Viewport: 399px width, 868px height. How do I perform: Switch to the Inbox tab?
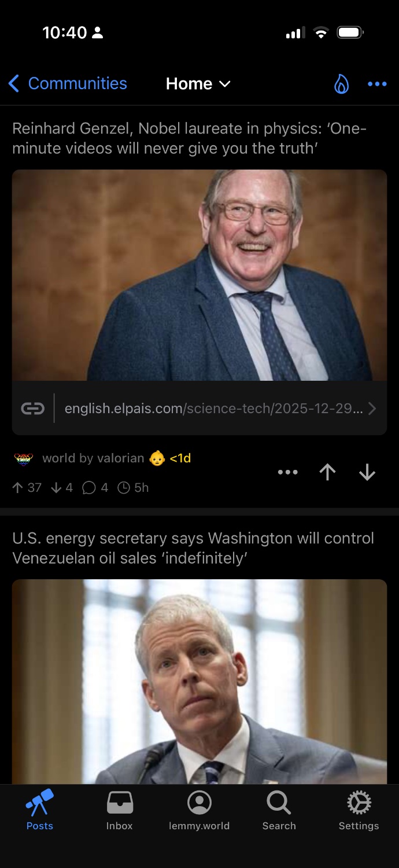[120, 811]
